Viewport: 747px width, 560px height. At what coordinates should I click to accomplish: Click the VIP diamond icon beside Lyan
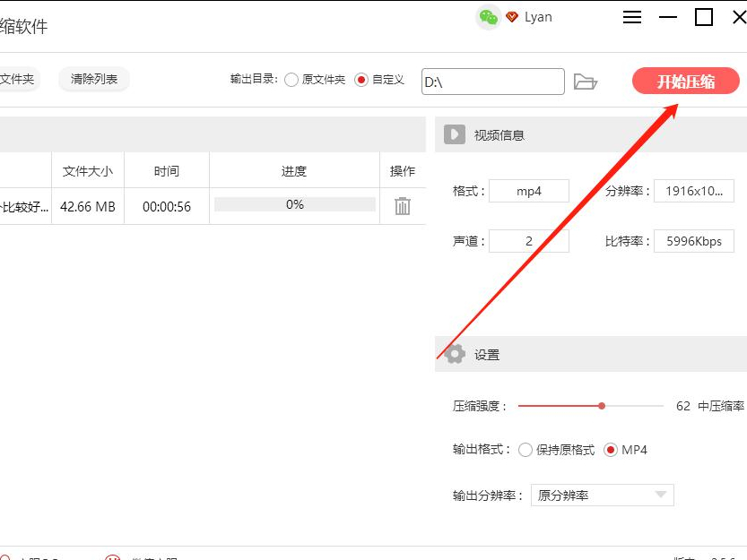512,18
